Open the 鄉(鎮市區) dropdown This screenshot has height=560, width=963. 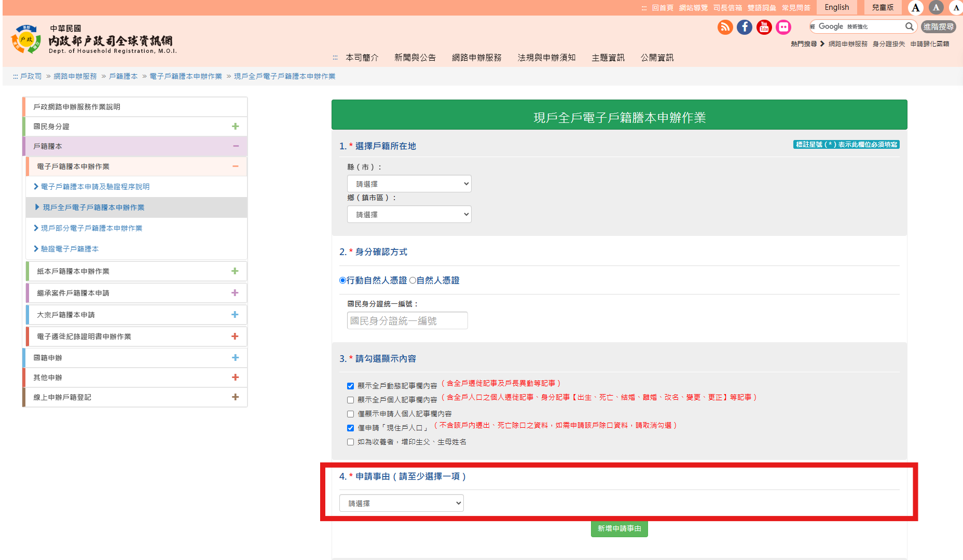click(x=409, y=214)
